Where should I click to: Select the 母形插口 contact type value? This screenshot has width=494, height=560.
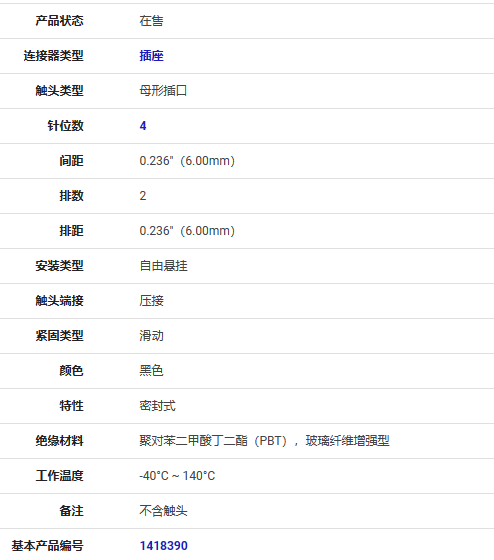click(163, 91)
